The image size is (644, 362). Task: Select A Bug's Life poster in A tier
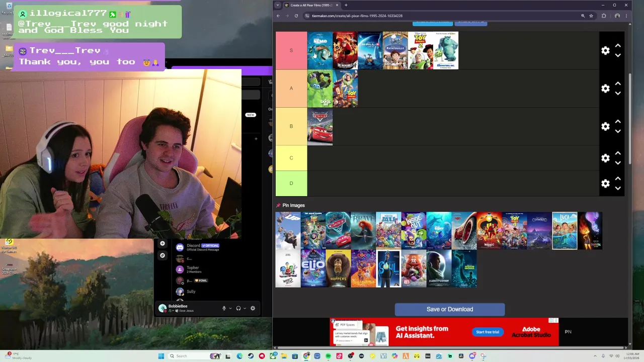click(x=320, y=88)
